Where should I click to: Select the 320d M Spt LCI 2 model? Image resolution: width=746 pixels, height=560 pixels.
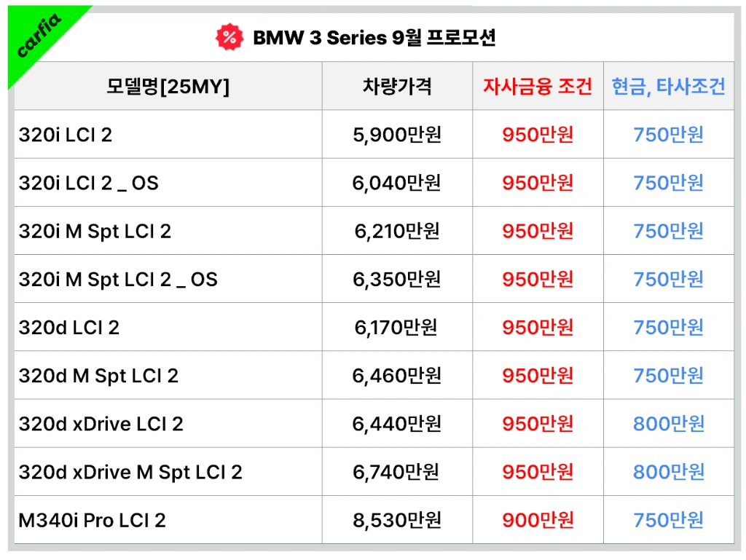pyautogui.click(x=98, y=376)
